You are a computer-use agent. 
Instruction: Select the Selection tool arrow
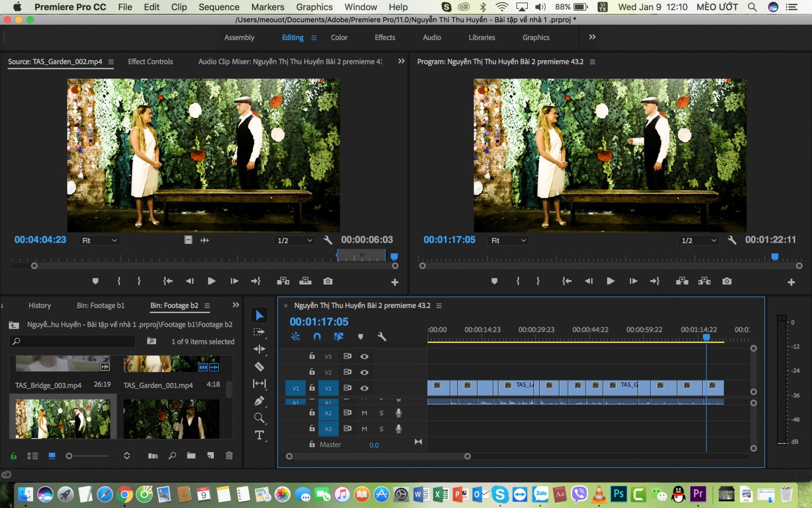click(x=260, y=315)
